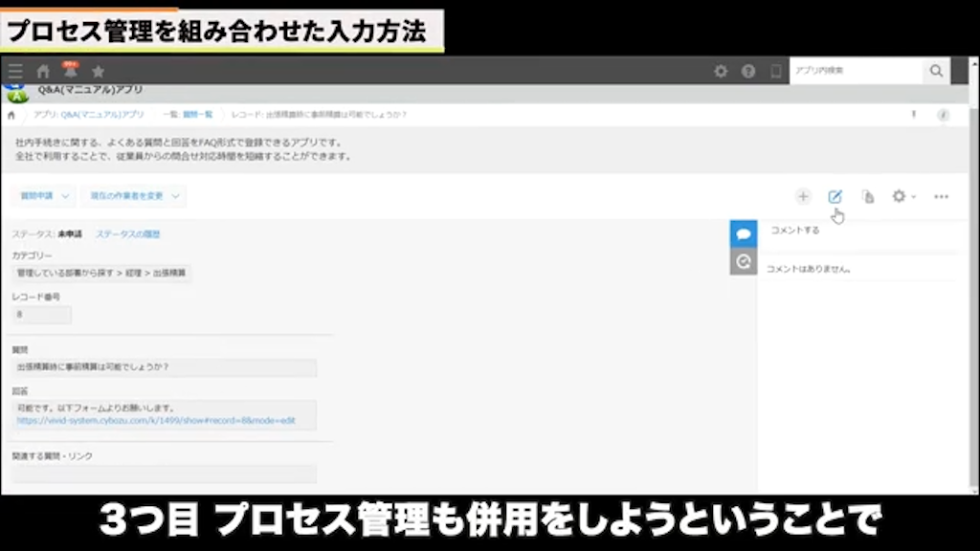The image size is (980, 551).
Task: Duplicate the record with the copy icon
Action: pyautogui.click(x=867, y=196)
